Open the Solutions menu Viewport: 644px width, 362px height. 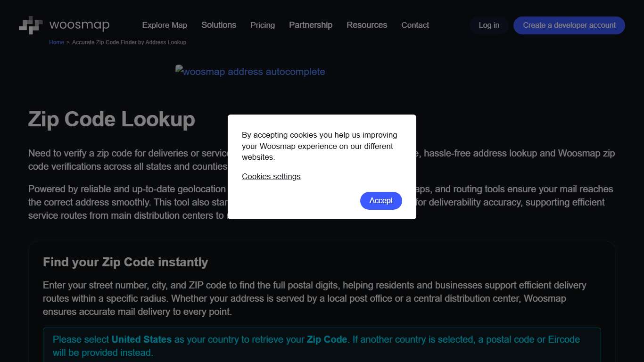pos(219,25)
